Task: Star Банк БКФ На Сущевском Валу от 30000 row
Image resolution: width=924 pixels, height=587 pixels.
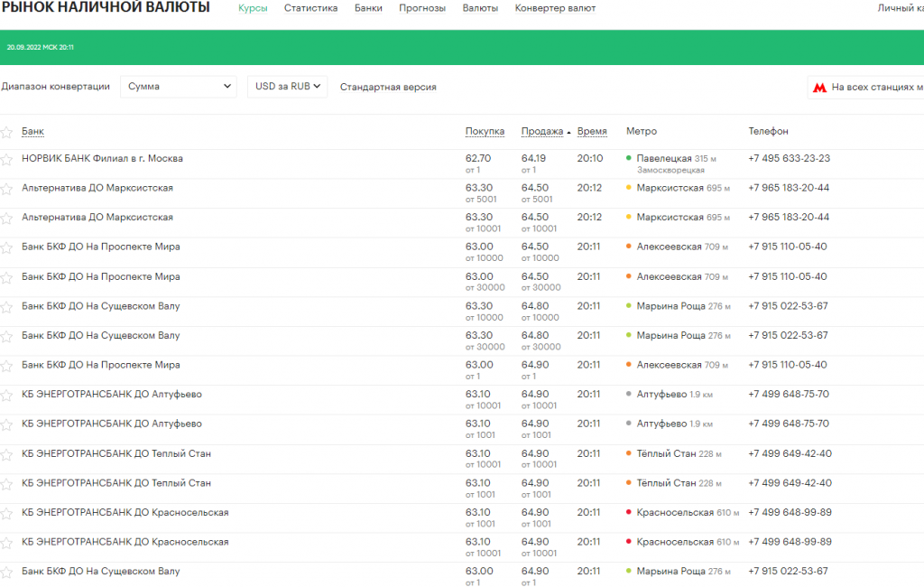Action: coord(6,336)
